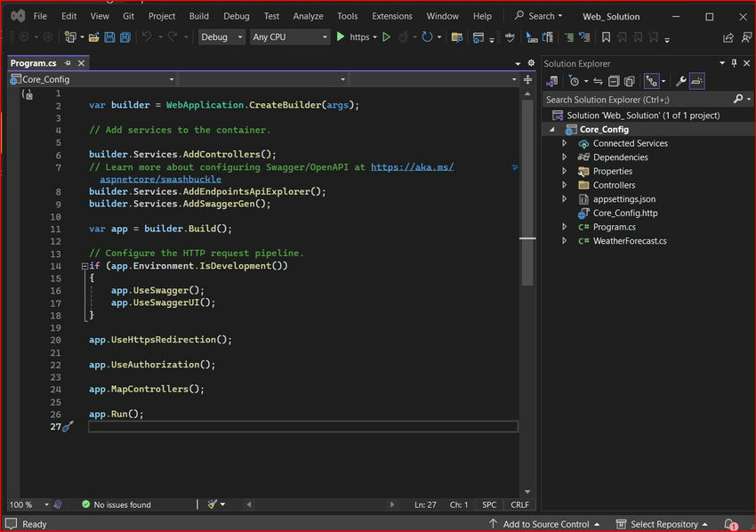Toggle Preview Selected Items in Solution Explorer
756x532 pixels.
(x=696, y=81)
